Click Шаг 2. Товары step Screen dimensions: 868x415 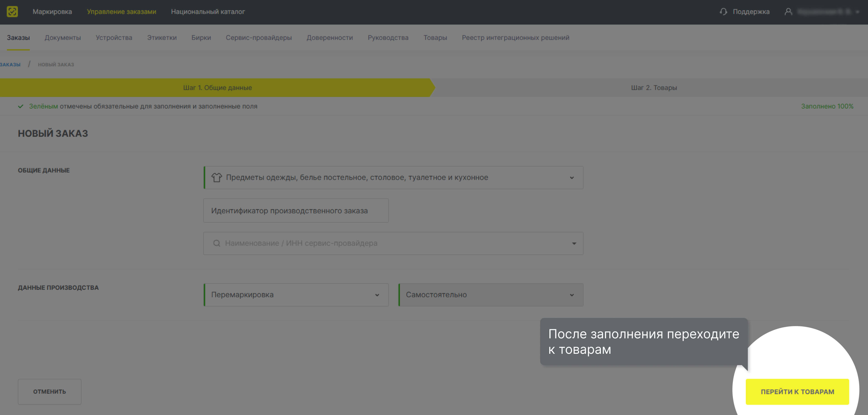(x=654, y=88)
